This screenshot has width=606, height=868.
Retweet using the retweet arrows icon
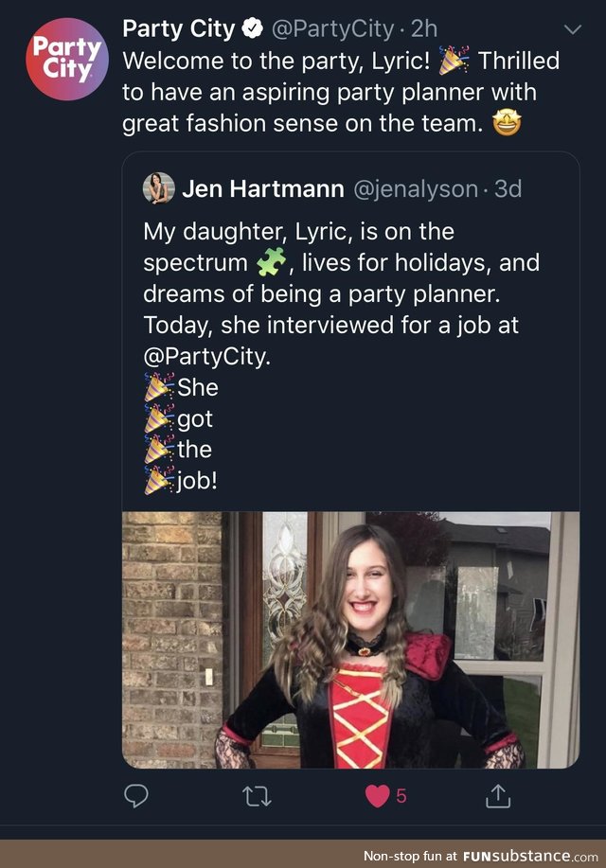pyautogui.click(x=257, y=797)
